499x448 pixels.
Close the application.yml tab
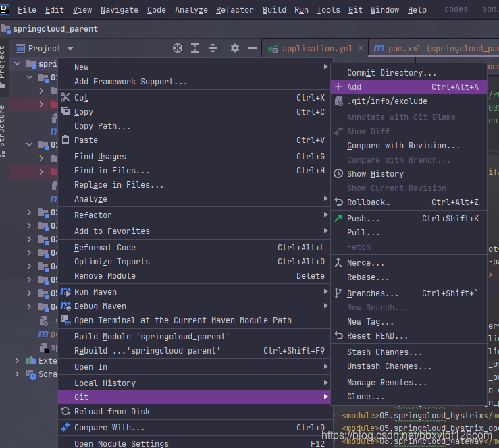(361, 48)
